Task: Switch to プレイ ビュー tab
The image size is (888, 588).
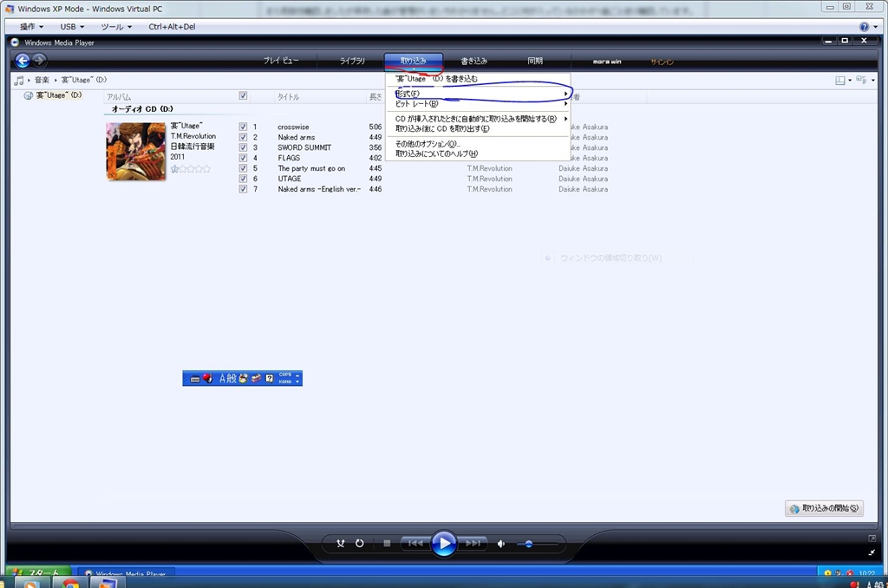Action: pos(280,61)
